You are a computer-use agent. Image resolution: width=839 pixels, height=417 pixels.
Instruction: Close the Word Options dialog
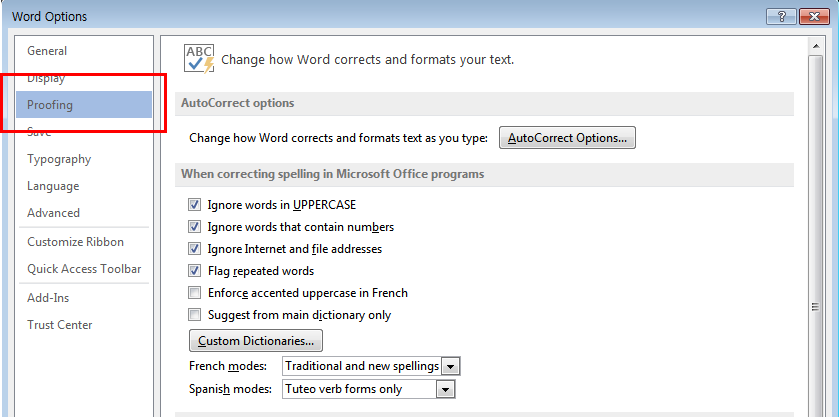click(x=813, y=16)
